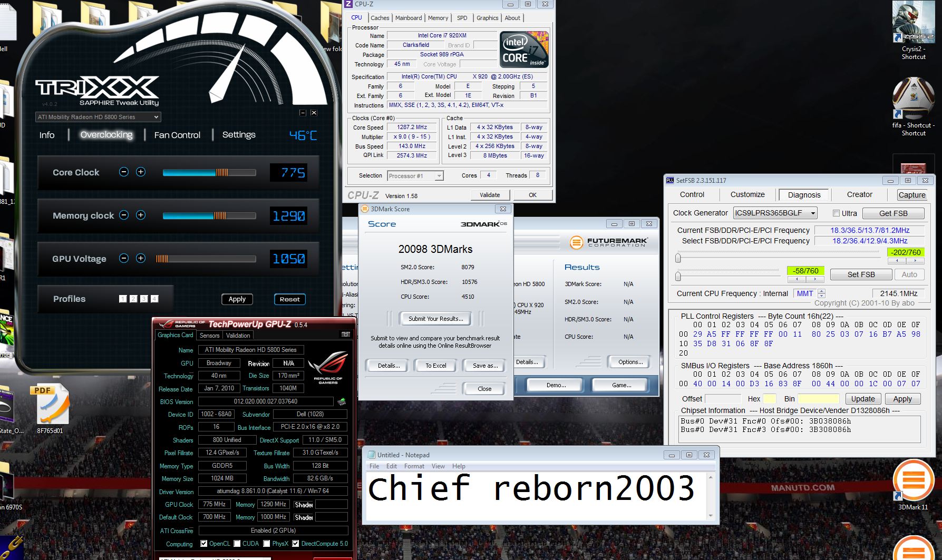Nudge the upper SetFSB slider right arrow
The width and height of the screenshot is (942, 560).
click(916, 261)
